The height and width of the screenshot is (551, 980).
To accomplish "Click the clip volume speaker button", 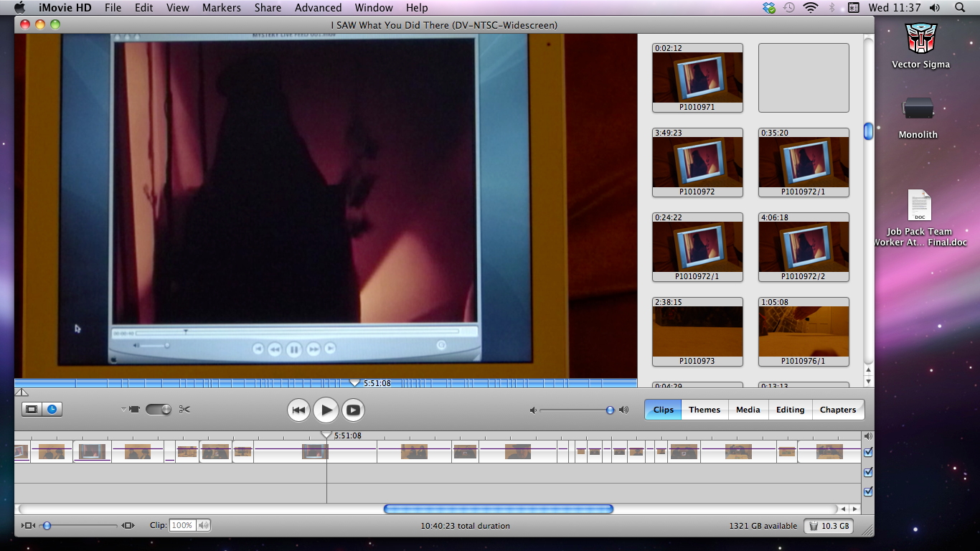I will 204,526.
